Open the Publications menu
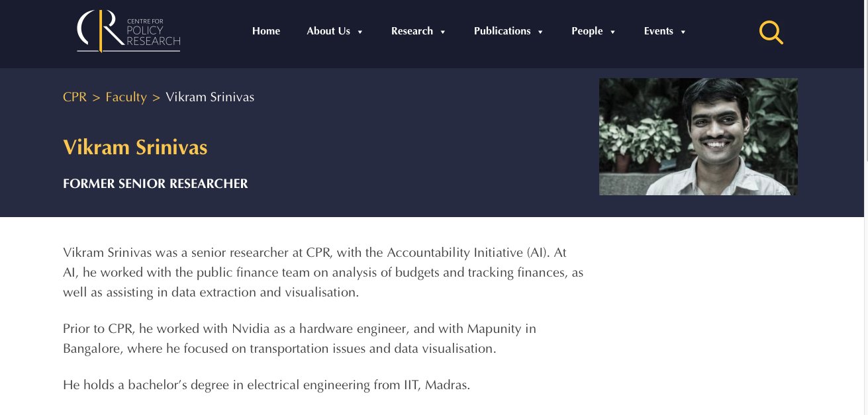The image size is (868, 415). coord(502,31)
